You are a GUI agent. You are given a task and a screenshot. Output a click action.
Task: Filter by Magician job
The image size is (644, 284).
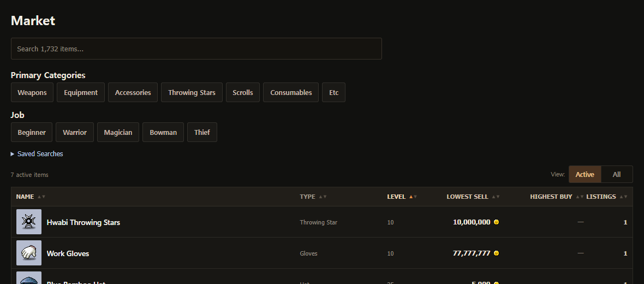[118, 132]
